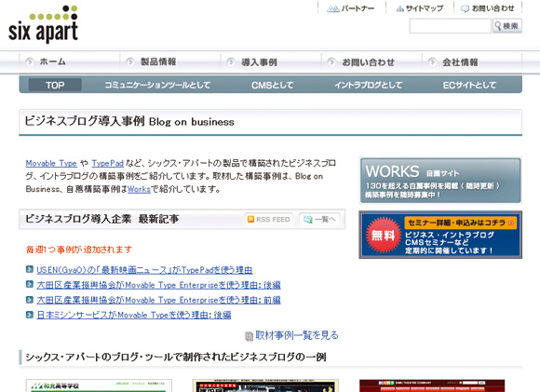Open 大田区産業振興協会 Movable Type Enterprise 後編 link
Image resolution: width=540 pixels, height=392 pixels.
pos(159,285)
